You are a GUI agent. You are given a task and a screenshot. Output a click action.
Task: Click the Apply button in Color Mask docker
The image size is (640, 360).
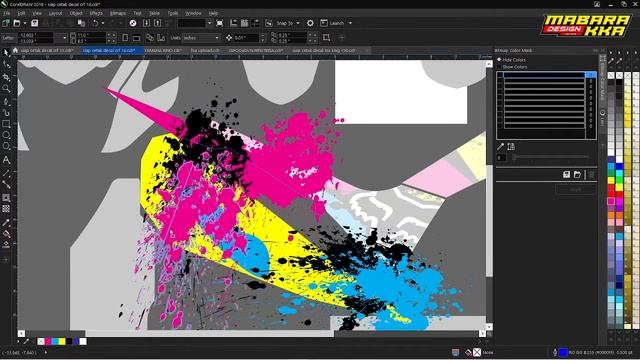576,190
